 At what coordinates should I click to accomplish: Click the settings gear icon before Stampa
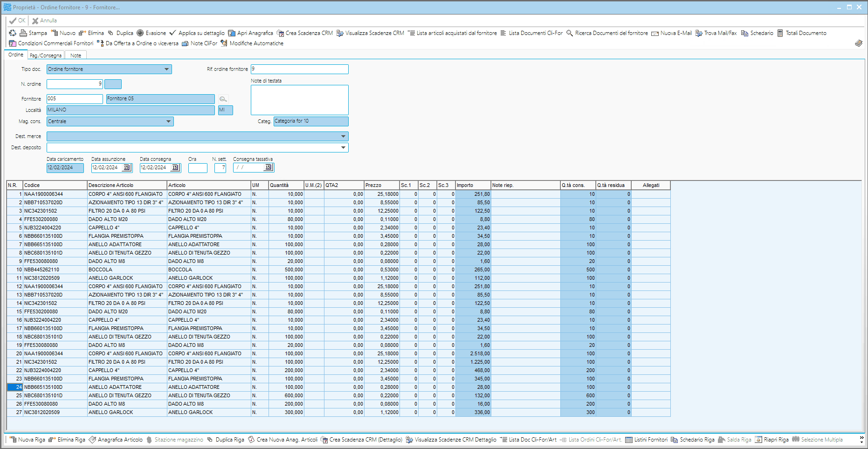click(13, 33)
